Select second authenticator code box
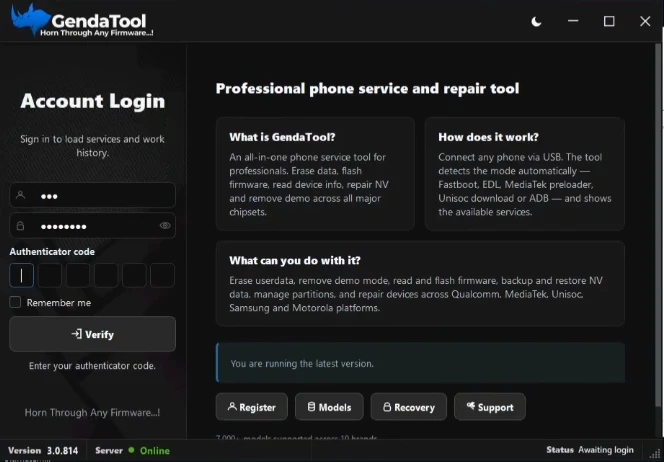Viewport: 664px width, 462px height. (50, 275)
